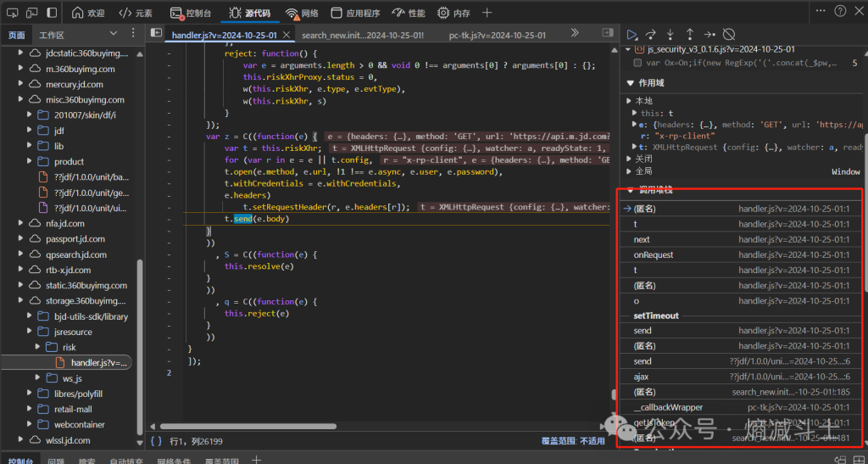Select the onRequest call stack frame
The height and width of the screenshot is (464, 868).
coord(653,254)
